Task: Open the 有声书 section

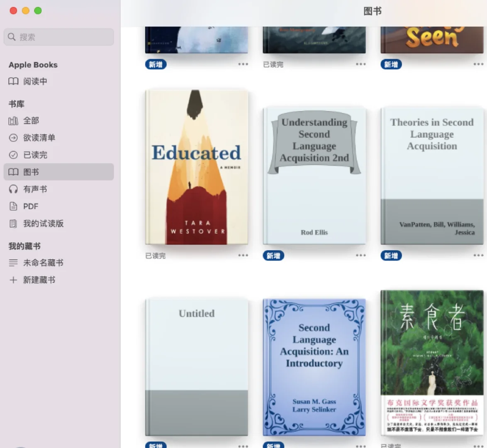Action: pos(59,189)
